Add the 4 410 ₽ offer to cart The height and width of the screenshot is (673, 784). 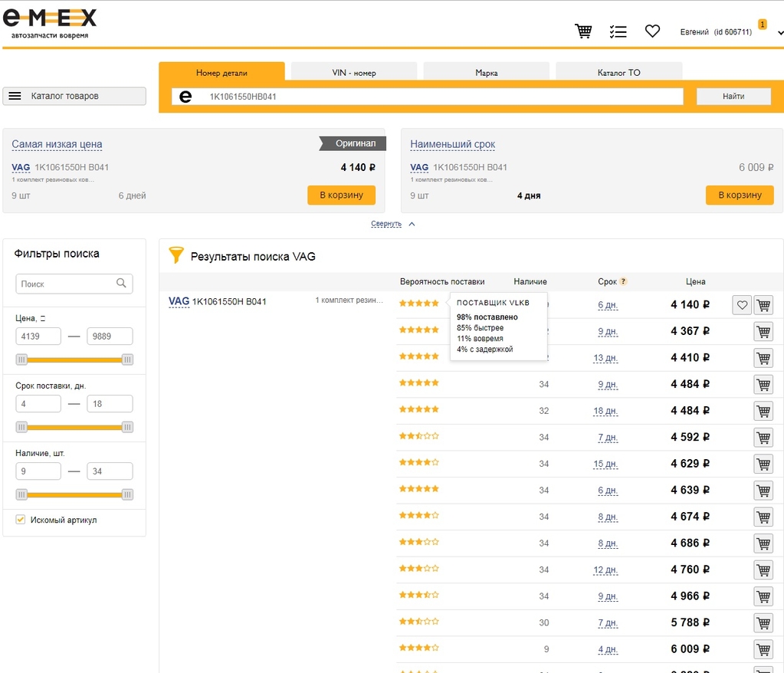pos(763,357)
